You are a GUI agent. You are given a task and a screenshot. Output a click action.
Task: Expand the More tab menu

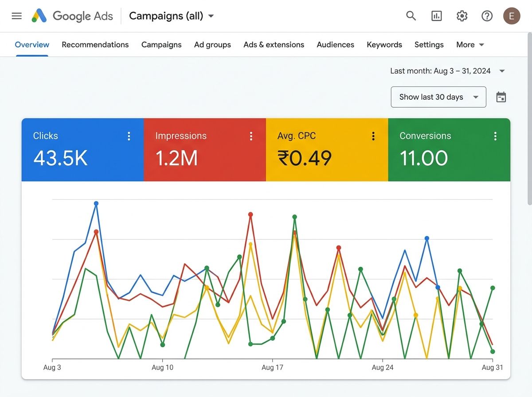(x=470, y=45)
